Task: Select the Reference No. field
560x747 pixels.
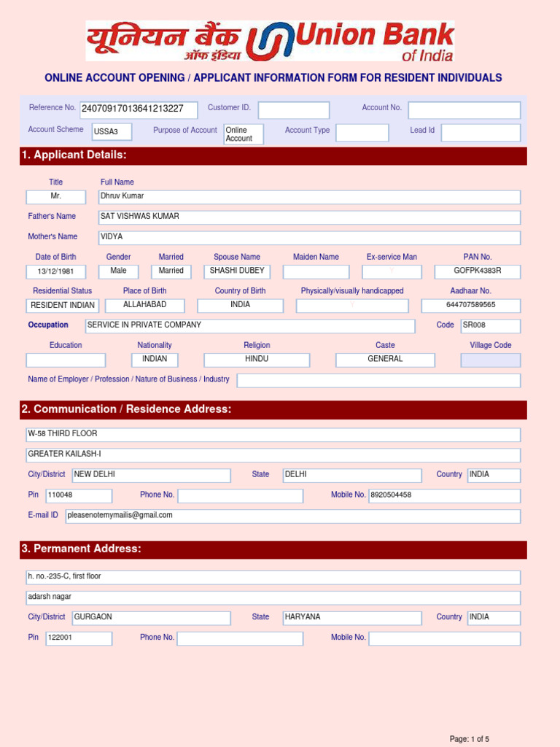Action: point(139,109)
